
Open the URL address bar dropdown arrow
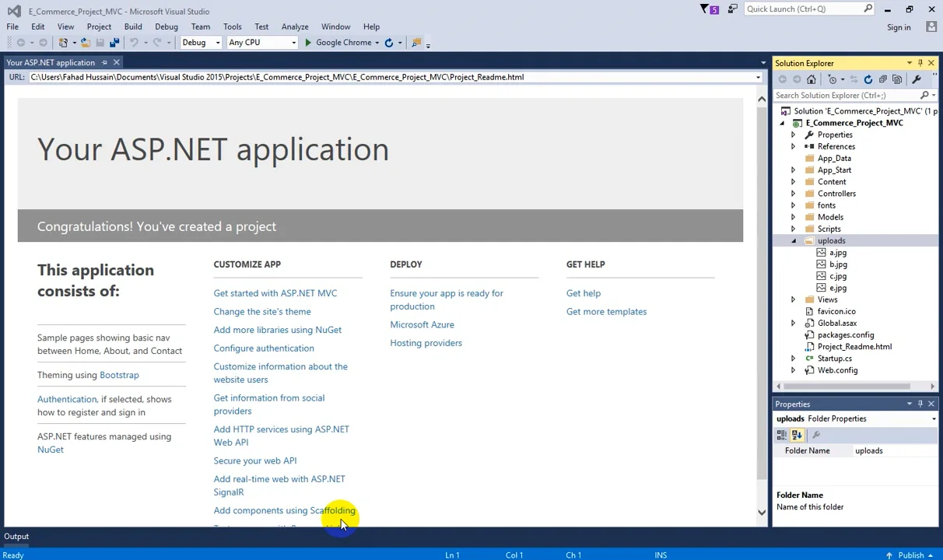click(x=758, y=77)
